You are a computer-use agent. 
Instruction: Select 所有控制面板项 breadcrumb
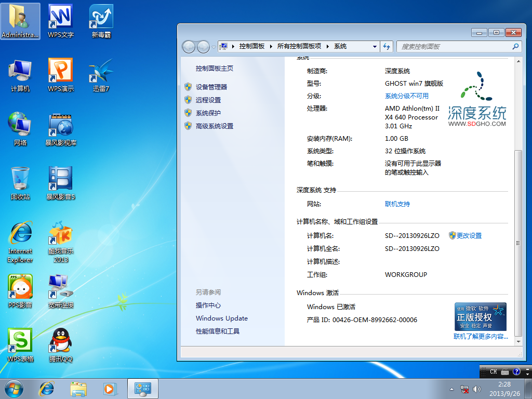pos(299,46)
